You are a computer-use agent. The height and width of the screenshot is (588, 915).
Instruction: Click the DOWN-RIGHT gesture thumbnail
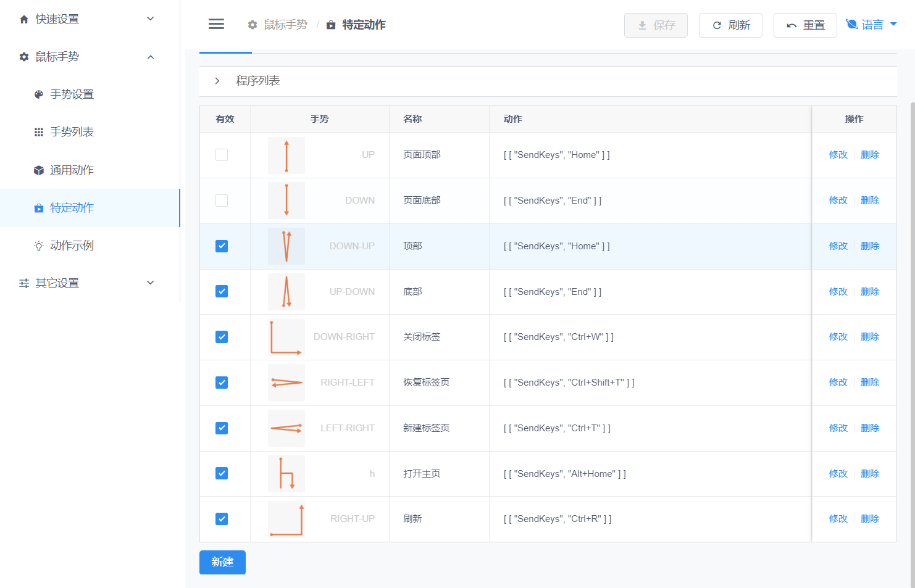pyautogui.click(x=286, y=337)
